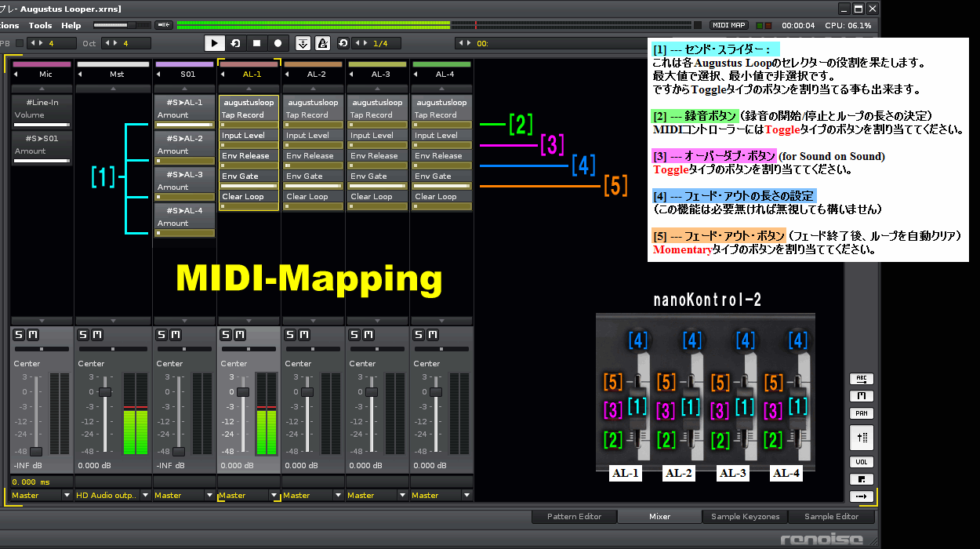This screenshot has height=549, width=980.
Task: Collapse the Mst track with its arrow
Action: (x=81, y=75)
